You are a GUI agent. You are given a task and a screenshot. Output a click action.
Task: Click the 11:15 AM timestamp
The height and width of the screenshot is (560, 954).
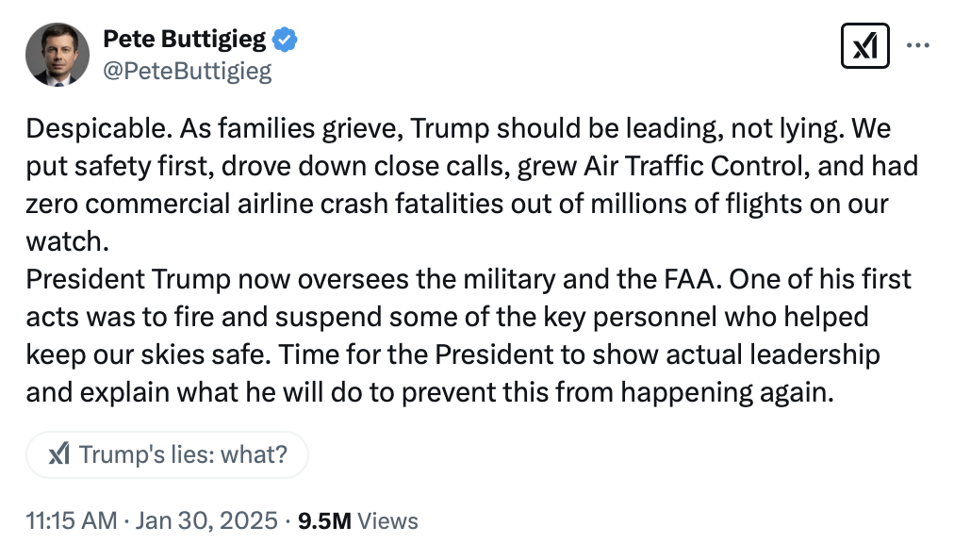[x=72, y=520]
